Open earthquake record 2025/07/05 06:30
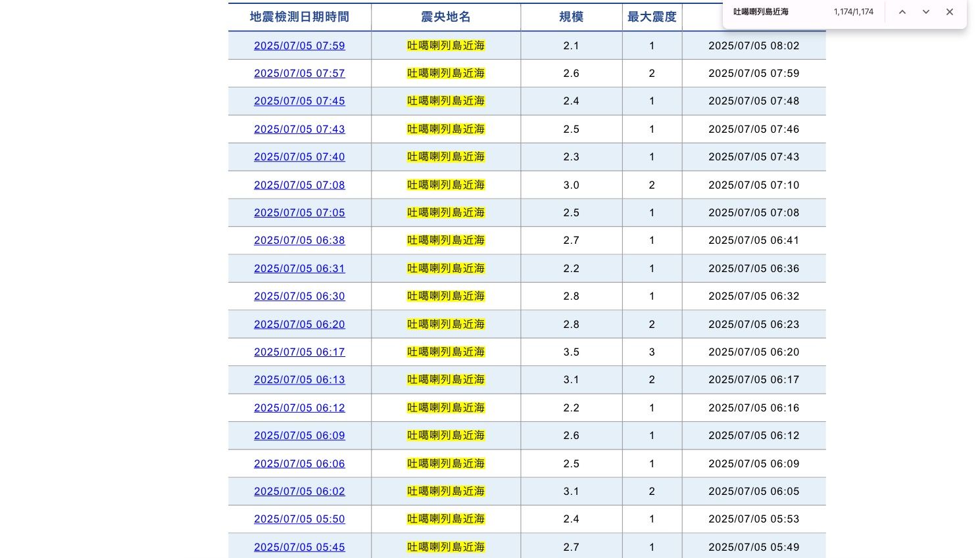The height and width of the screenshot is (558, 980). [299, 296]
